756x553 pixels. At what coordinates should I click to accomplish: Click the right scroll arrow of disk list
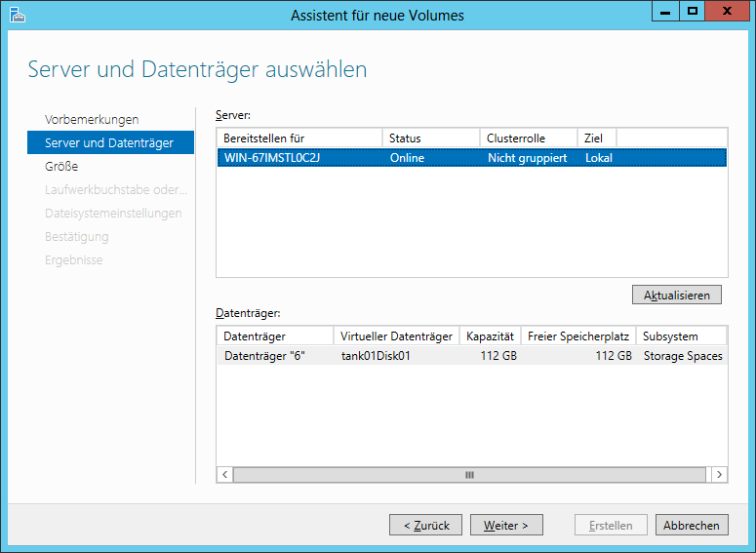(x=719, y=474)
